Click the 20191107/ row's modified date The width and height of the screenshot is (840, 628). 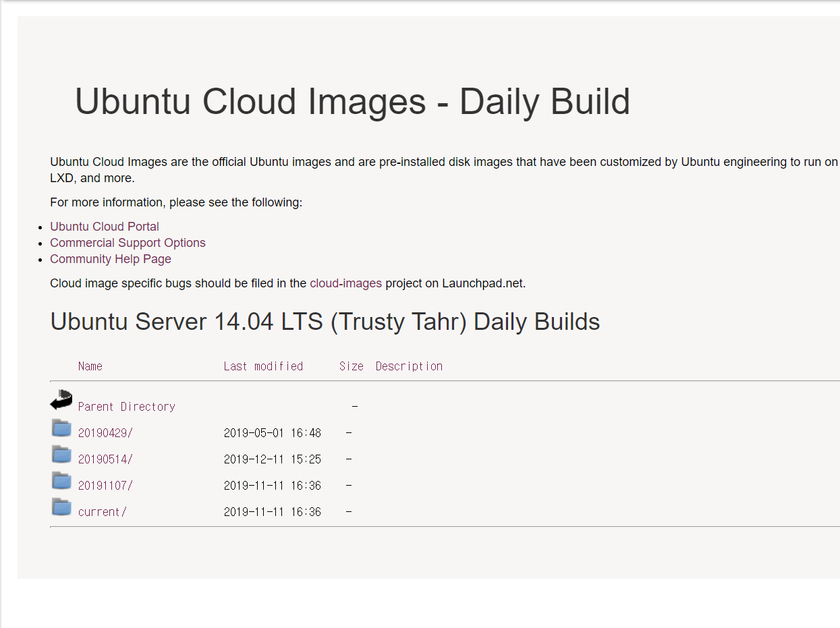pos(273,486)
